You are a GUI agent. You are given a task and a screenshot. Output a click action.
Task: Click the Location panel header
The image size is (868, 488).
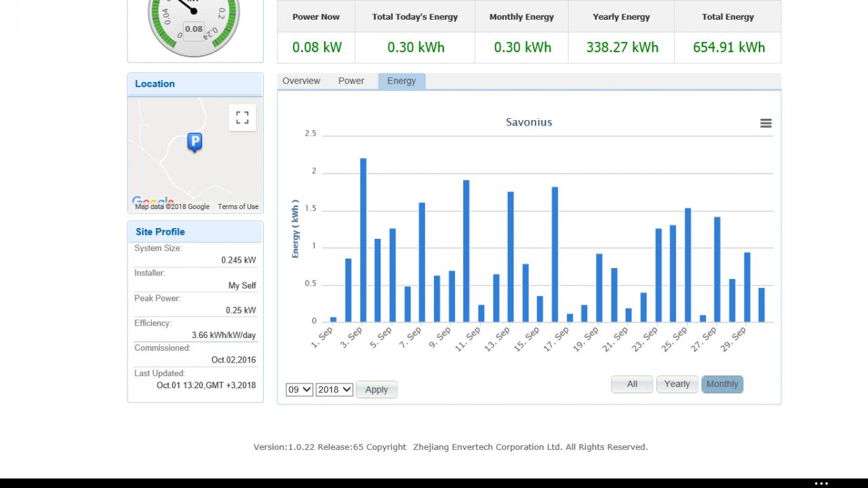pos(195,84)
